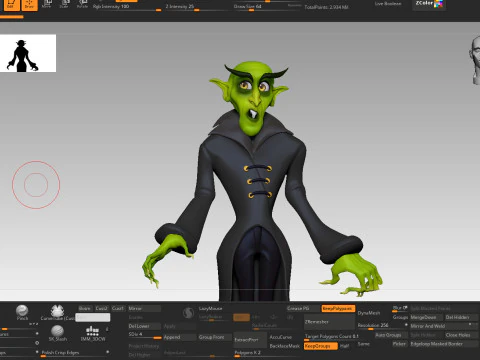Viewport: 480px width, 360px height.
Task: Click the Cust2 button
Action: (101, 308)
